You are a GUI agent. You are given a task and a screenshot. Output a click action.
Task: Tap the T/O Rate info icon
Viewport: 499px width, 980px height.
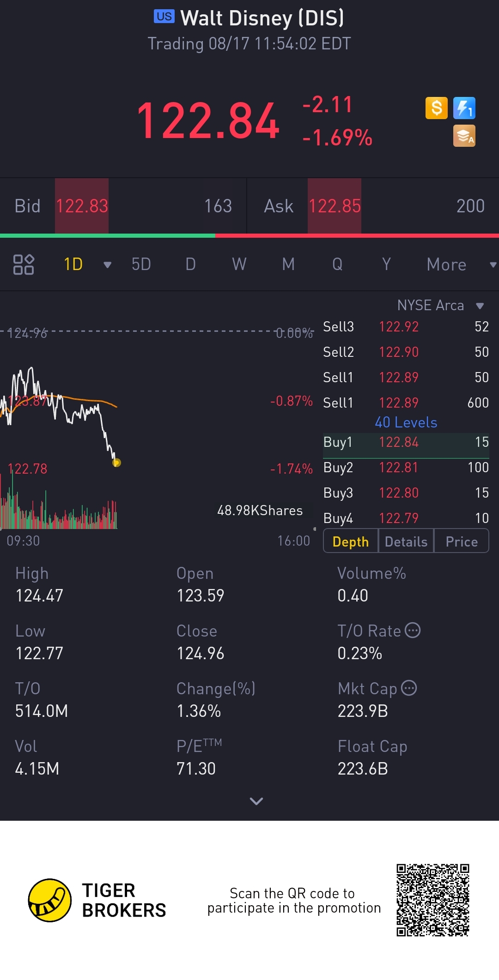click(413, 630)
